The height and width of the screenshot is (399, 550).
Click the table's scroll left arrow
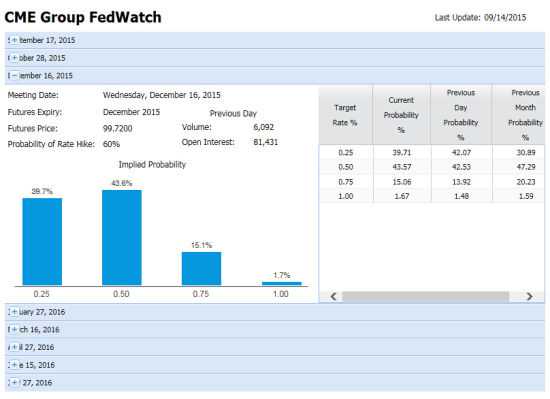tap(333, 297)
